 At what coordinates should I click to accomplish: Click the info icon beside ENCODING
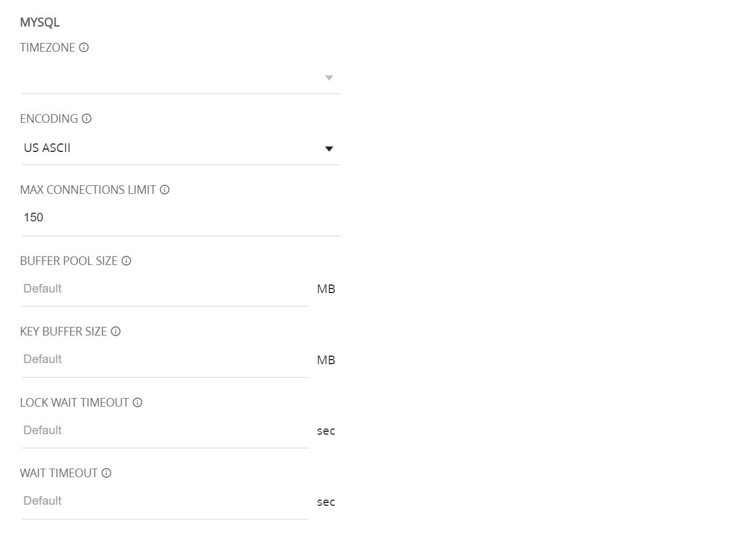[87, 119]
